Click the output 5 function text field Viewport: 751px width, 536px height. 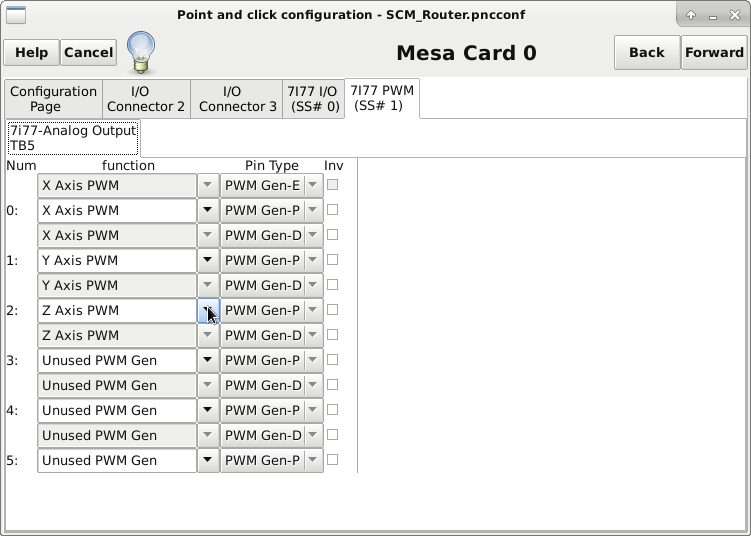point(116,461)
